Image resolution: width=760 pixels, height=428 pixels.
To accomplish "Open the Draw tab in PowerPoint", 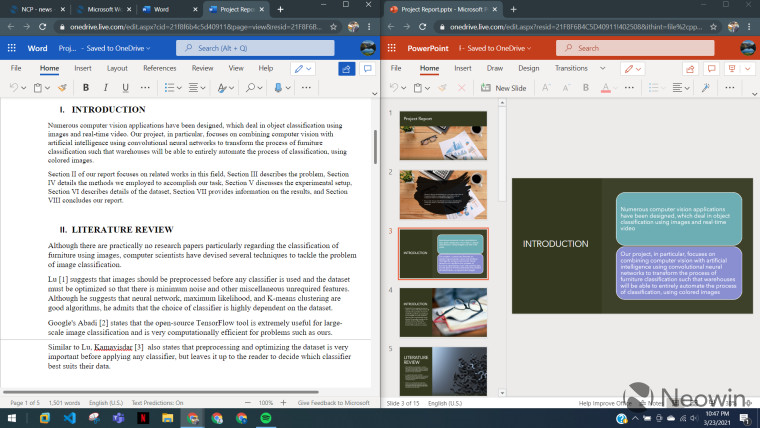I will coord(495,68).
